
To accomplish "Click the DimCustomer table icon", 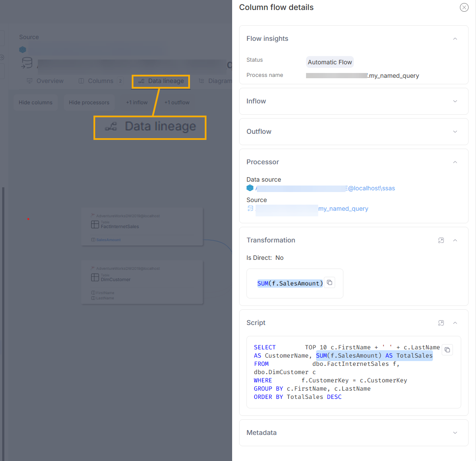I will [x=95, y=277].
